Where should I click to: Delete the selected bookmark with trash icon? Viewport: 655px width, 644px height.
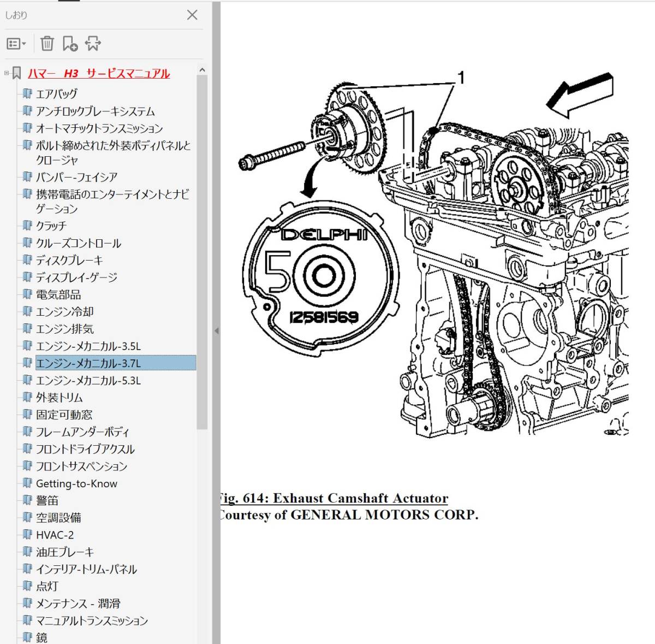(x=47, y=43)
